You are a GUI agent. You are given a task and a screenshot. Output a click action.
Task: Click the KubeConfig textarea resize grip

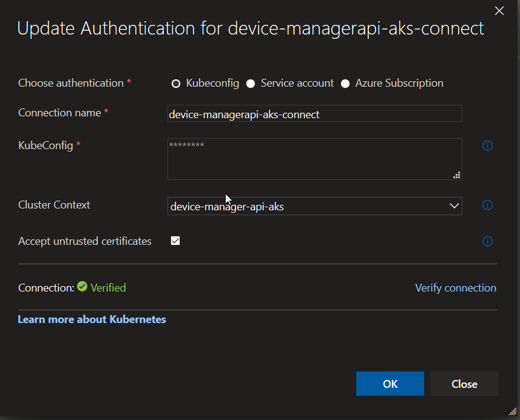(x=457, y=175)
